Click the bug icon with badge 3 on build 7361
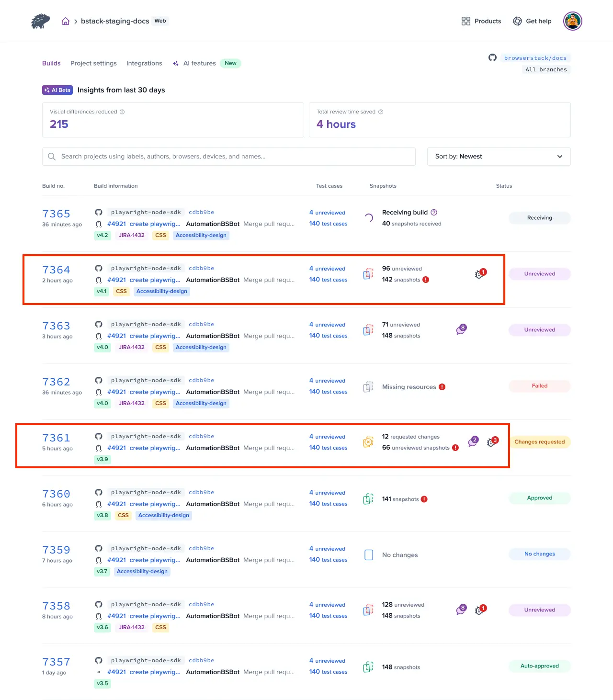This screenshot has width=613, height=700. (x=491, y=442)
